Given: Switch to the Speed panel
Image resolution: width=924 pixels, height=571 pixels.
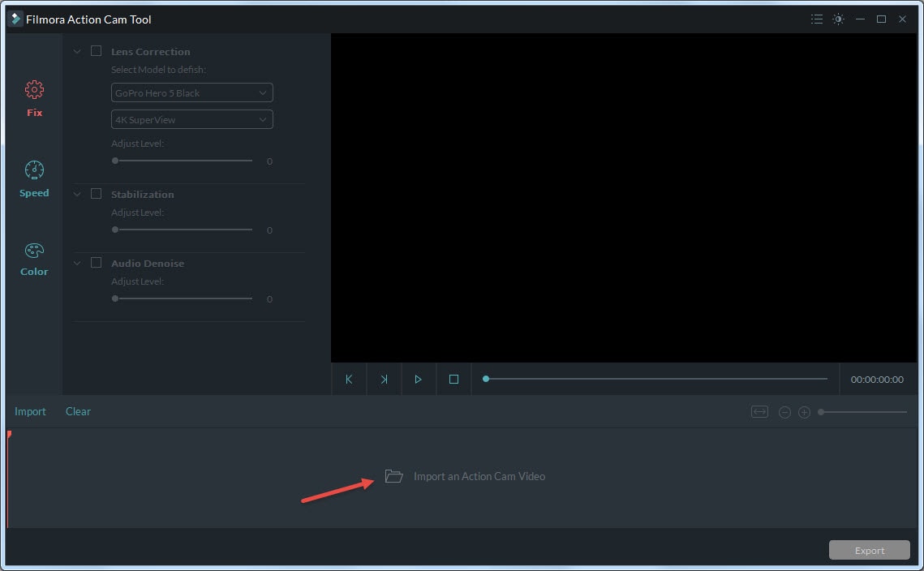Looking at the screenshot, I should coord(34,178).
